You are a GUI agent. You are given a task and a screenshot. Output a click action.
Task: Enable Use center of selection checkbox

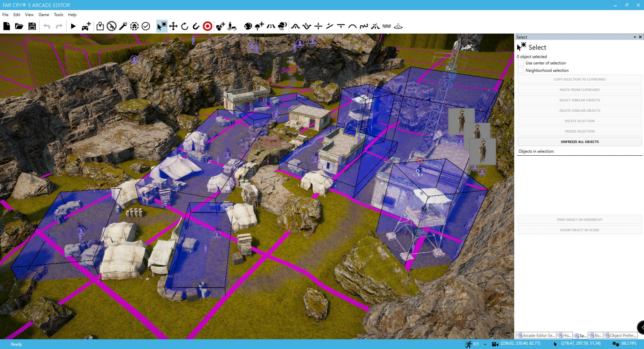(521, 63)
